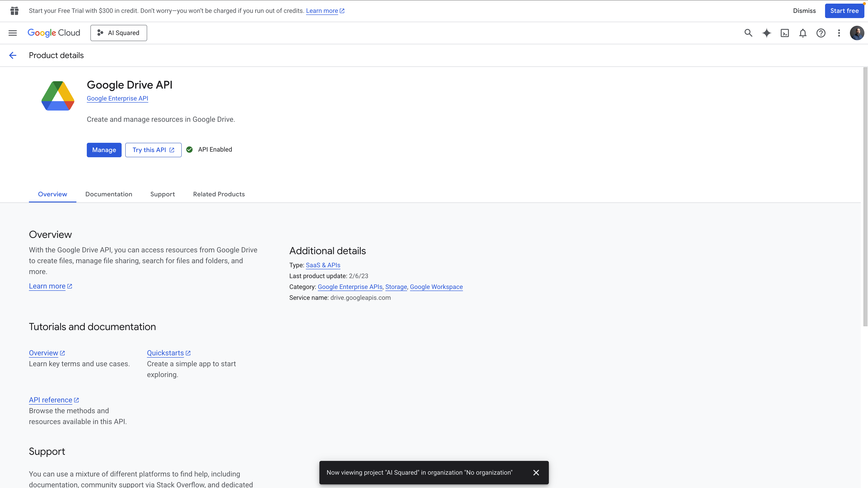The height and width of the screenshot is (488, 868).
Task: Click the 'Last product update: 2/6/23' text
Action: tap(329, 276)
